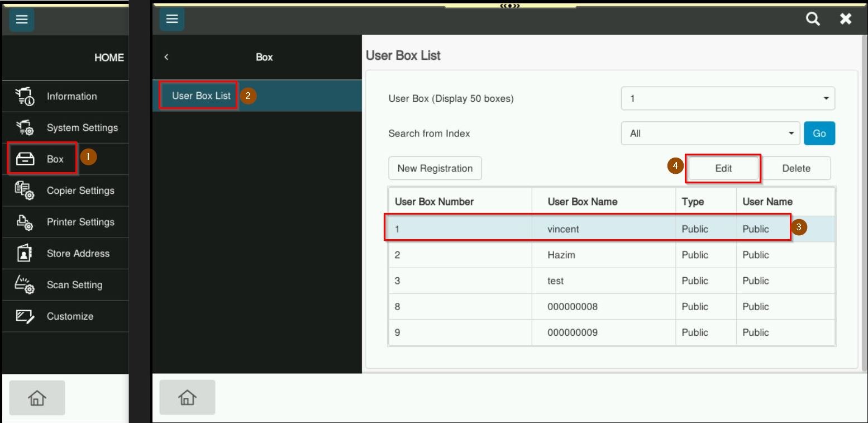Click the magnifier search icon

tap(813, 19)
